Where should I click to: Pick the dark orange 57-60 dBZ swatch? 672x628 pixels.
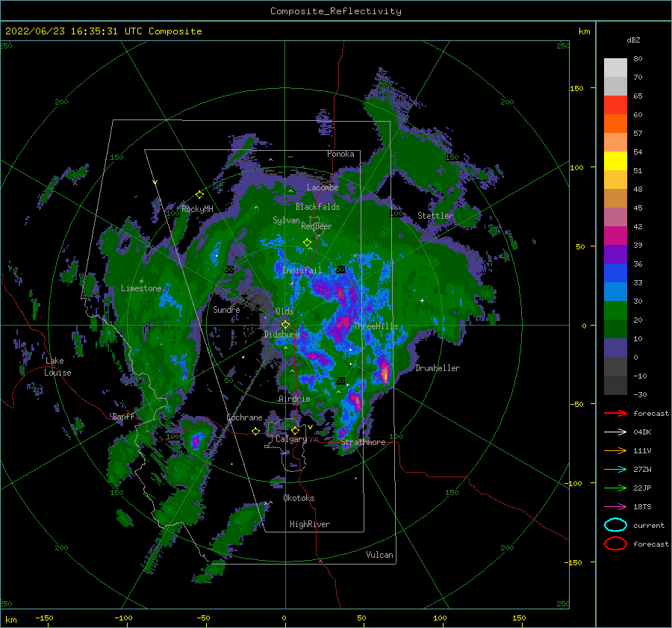click(x=615, y=123)
